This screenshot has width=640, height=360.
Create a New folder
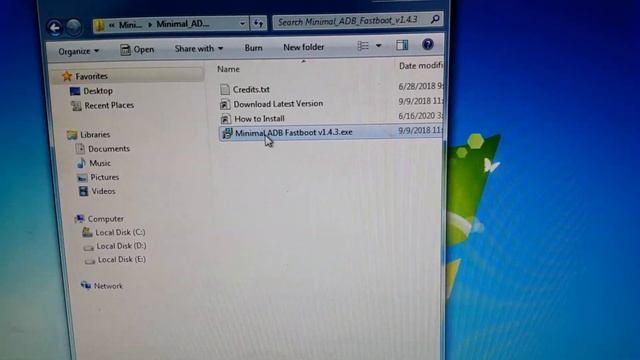(304, 47)
